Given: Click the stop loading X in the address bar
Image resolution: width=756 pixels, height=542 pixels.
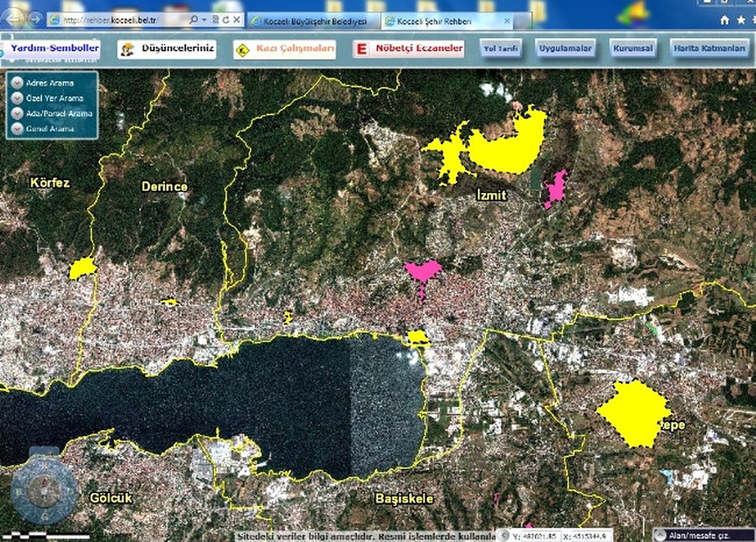Looking at the screenshot, I should (x=236, y=20).
